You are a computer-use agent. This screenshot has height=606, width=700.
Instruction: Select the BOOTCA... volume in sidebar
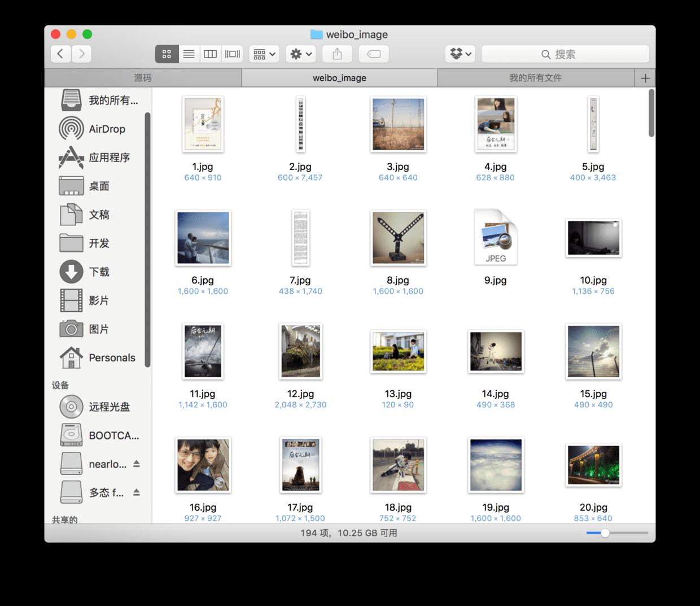click(99, 435)
